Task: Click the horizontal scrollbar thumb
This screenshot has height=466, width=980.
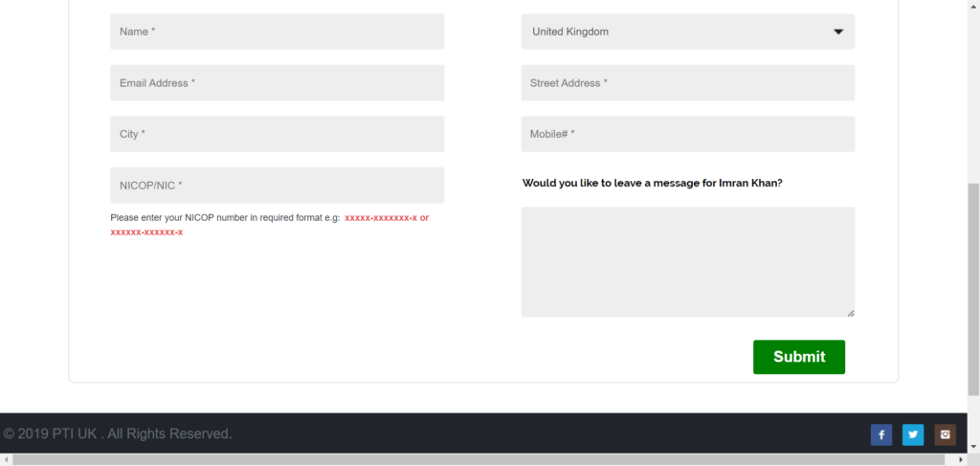Action: [x=479, y=459]
